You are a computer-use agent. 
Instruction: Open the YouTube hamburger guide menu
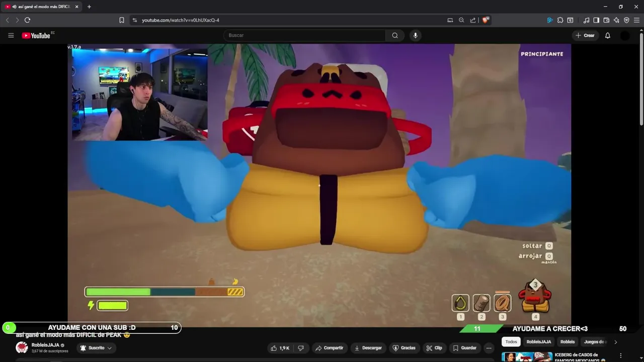pyautogui.click(x=11, y=35)
